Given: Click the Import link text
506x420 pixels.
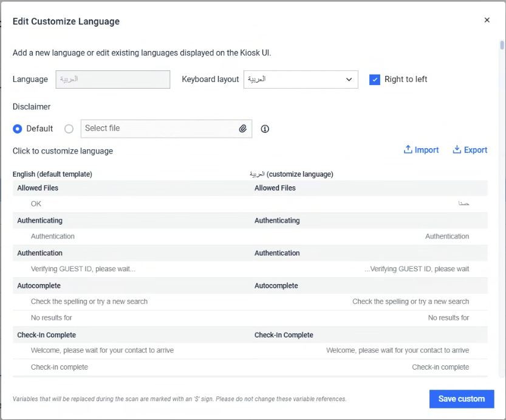Looking at the screenshot, I should click(x=426, y=150).
